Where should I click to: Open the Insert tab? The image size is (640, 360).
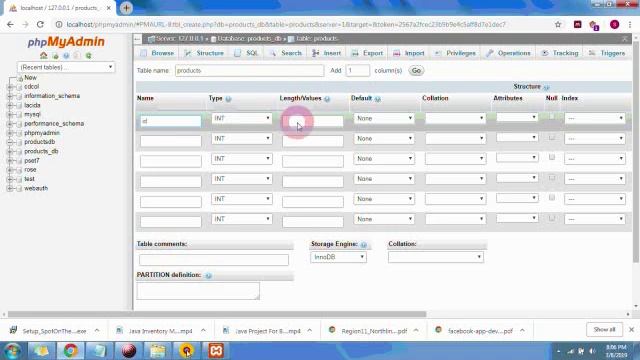click(x=327, y=53)
